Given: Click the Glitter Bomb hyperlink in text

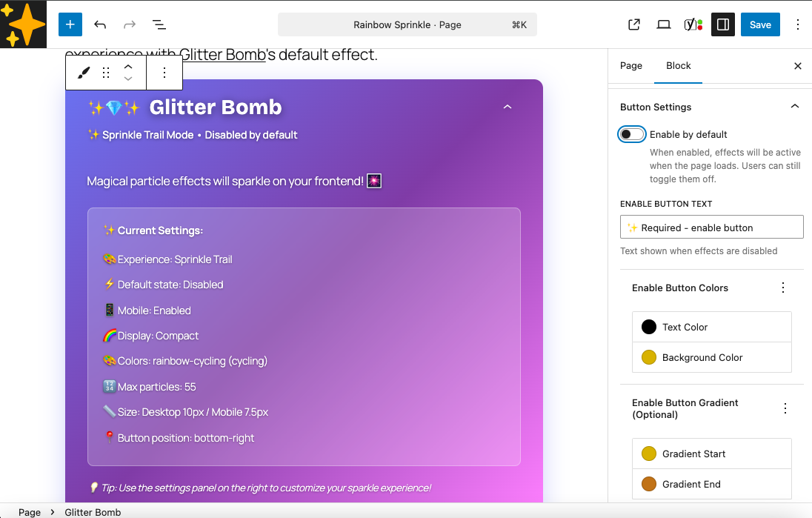Looking at the screenshot, I should (x=222, y=55).
